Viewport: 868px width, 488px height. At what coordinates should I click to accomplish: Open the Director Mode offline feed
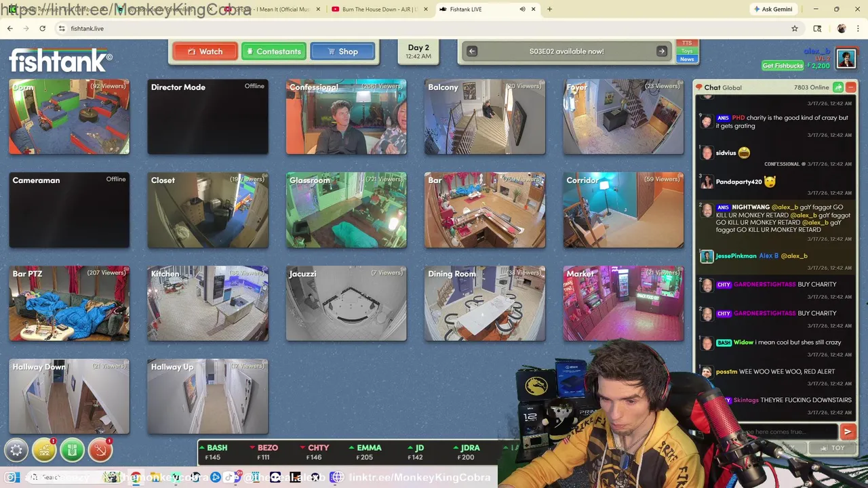coord(208,117)
